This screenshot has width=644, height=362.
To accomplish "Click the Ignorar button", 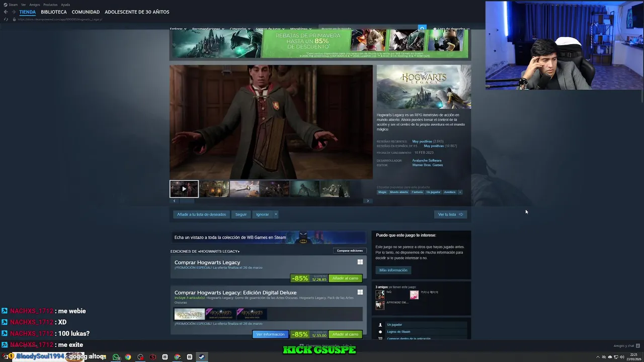I will 262,214.
